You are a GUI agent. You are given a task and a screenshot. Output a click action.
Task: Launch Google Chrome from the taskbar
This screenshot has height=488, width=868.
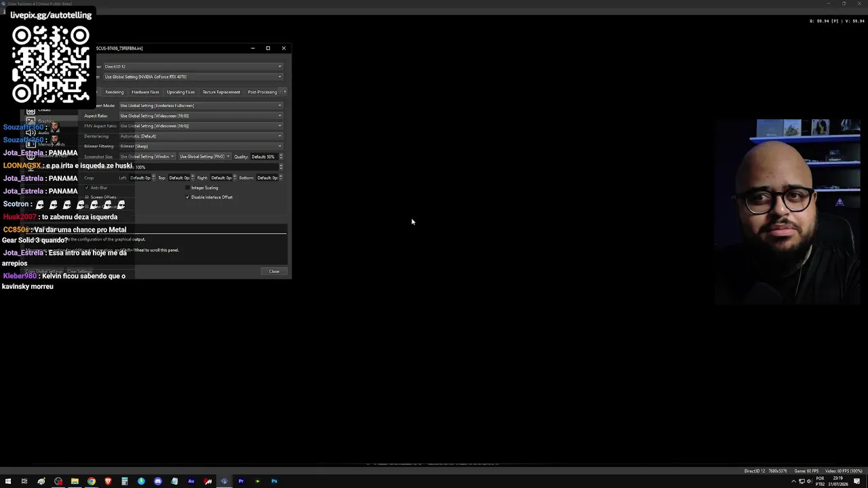92,481
